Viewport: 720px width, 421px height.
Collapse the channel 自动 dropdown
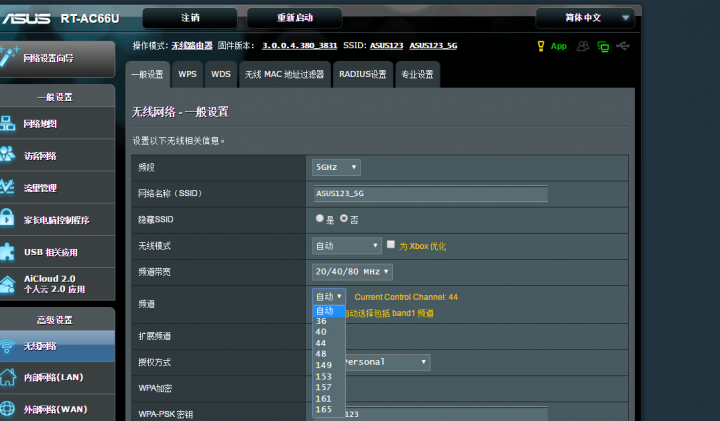[x=329, y=297]
